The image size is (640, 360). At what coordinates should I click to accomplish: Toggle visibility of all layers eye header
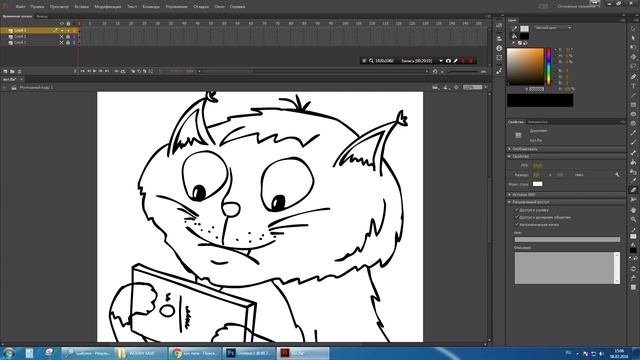click(x=62, y=24)
